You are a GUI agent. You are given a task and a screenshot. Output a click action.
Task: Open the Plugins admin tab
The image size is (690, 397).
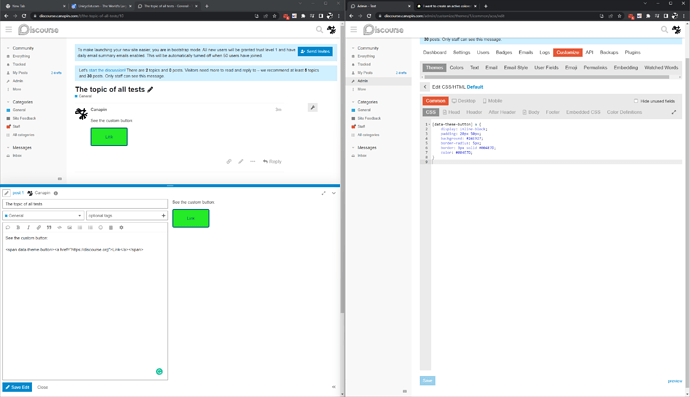632,52
